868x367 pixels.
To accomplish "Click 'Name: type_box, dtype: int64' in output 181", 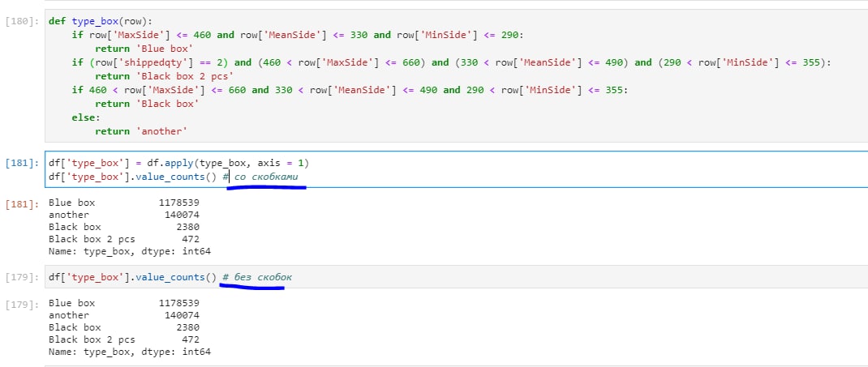I will 130,251.
